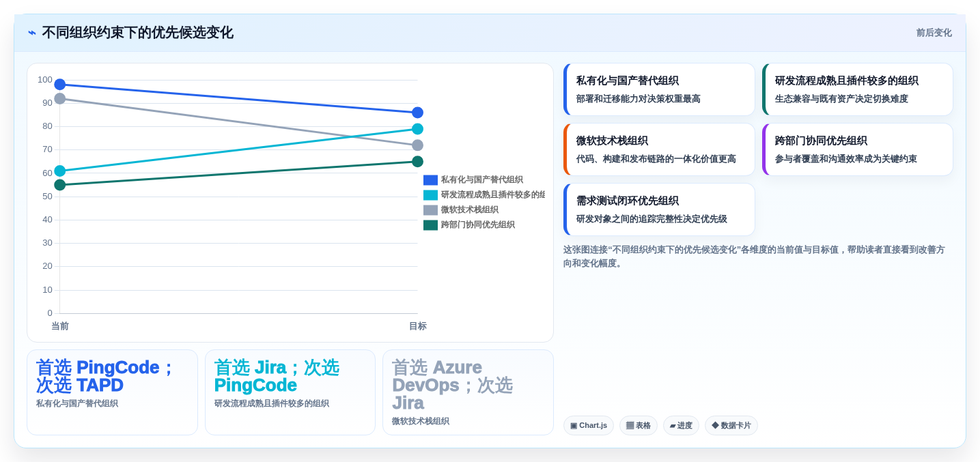The width and height of the screenshot is (980, 462).
Task: Click legend label 私有化与国产替代组织
Action: (482, 180)
